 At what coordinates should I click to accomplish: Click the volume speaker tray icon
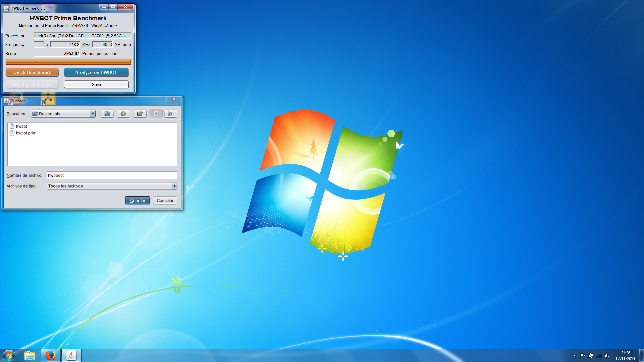pyautogui.click(x=607, y=356)
